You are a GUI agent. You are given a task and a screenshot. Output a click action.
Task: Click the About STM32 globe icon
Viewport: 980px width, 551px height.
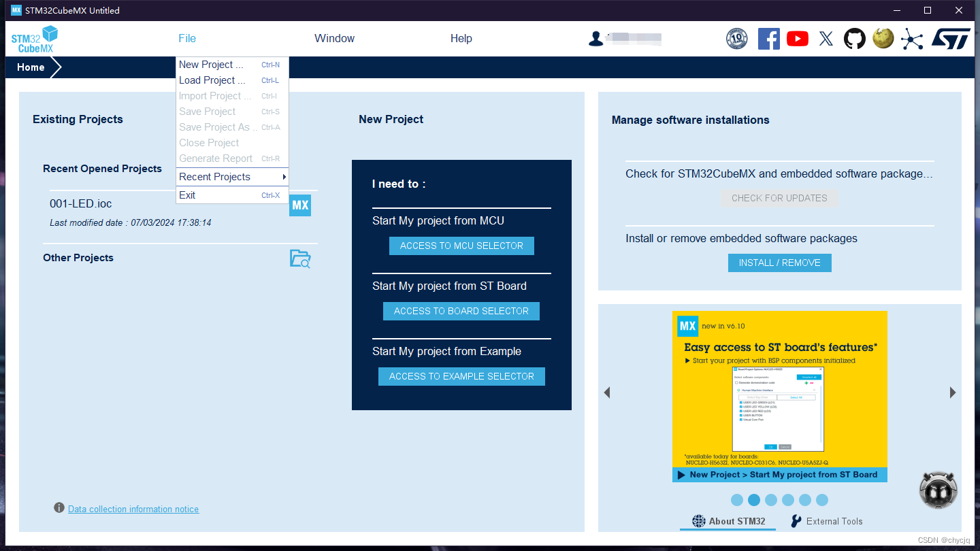pos(699,521)
